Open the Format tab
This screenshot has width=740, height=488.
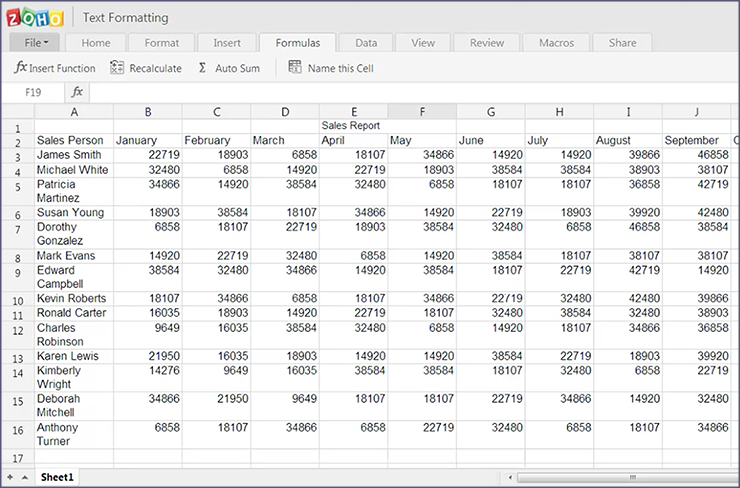[x=162, y=43]
